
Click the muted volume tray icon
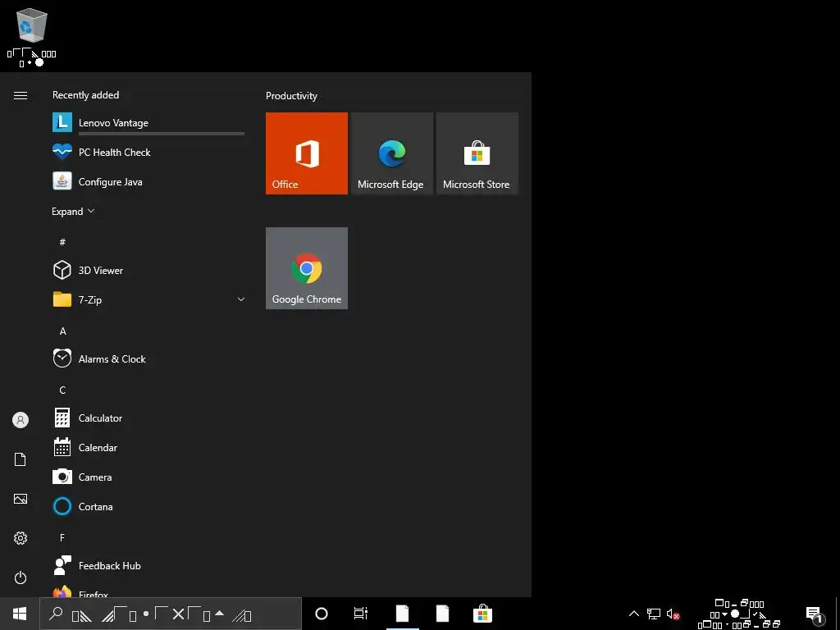coord(673,614)
